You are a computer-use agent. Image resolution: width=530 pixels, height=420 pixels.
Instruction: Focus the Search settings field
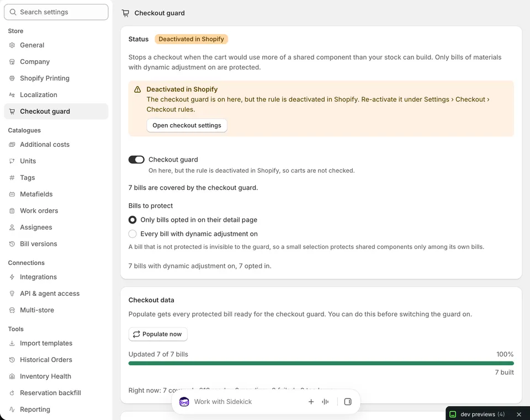pyautogui.click(x=56, y=12)
